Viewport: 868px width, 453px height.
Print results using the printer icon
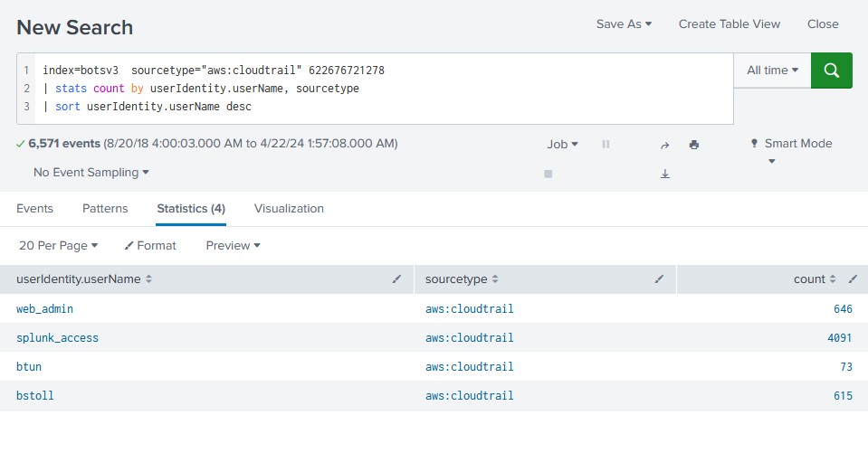[x=694, y=145]
